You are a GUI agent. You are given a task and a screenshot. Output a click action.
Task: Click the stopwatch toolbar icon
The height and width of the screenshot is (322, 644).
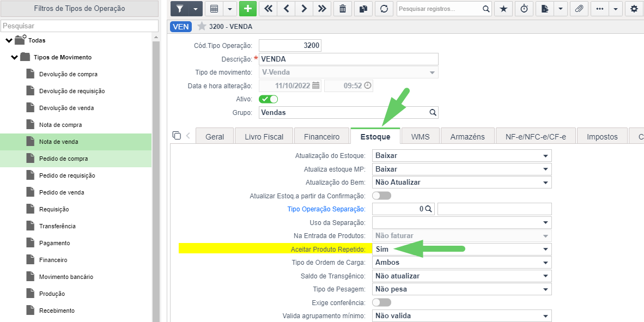point(524,9)
